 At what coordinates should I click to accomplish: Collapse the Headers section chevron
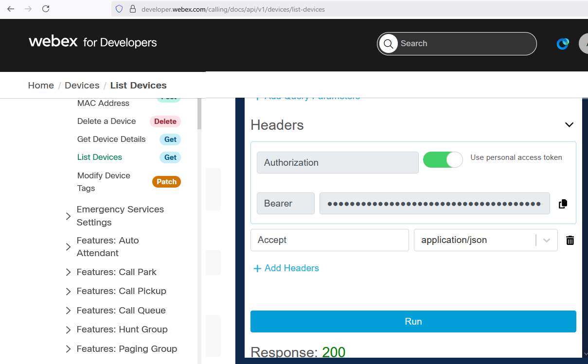(569, 125)
